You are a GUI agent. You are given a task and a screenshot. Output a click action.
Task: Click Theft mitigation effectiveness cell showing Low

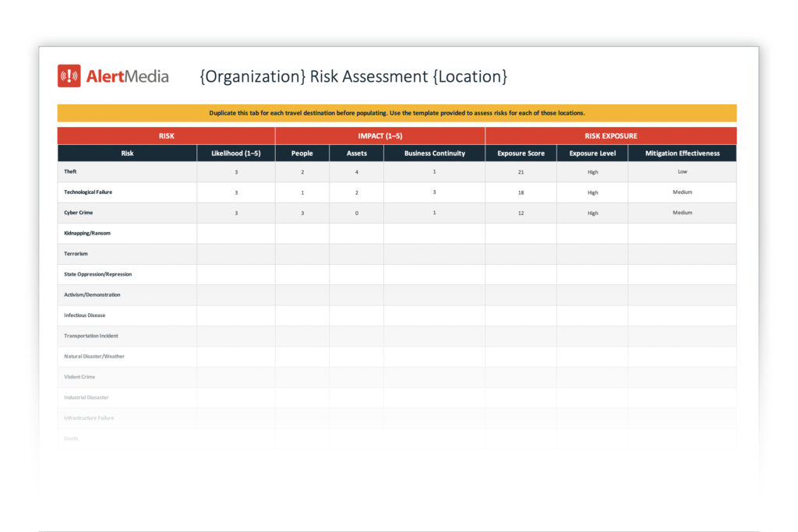pyautogui.click(x=682, y=171)
